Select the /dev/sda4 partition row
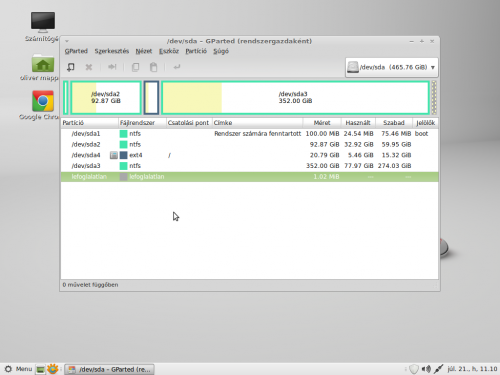The image size is (500, 375). (250, 155)
